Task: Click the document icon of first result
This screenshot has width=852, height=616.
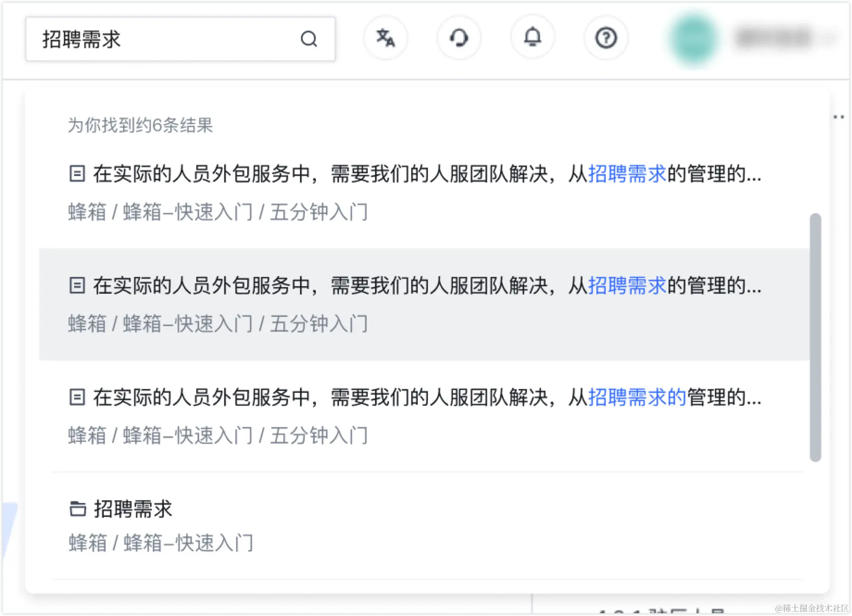Action: 77,174
